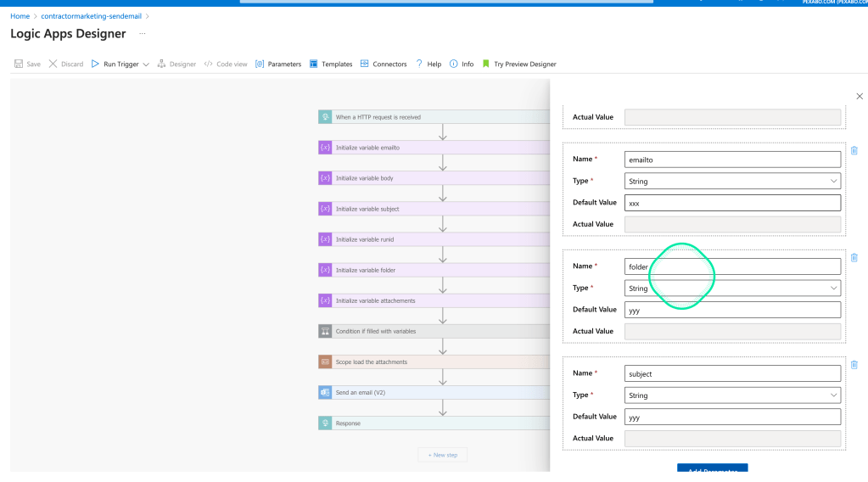Open the Type dropdown for the subject parameter

732,395
